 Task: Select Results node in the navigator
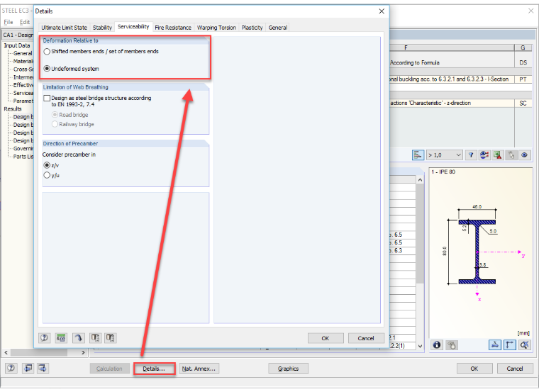click(x=13, y=108)
